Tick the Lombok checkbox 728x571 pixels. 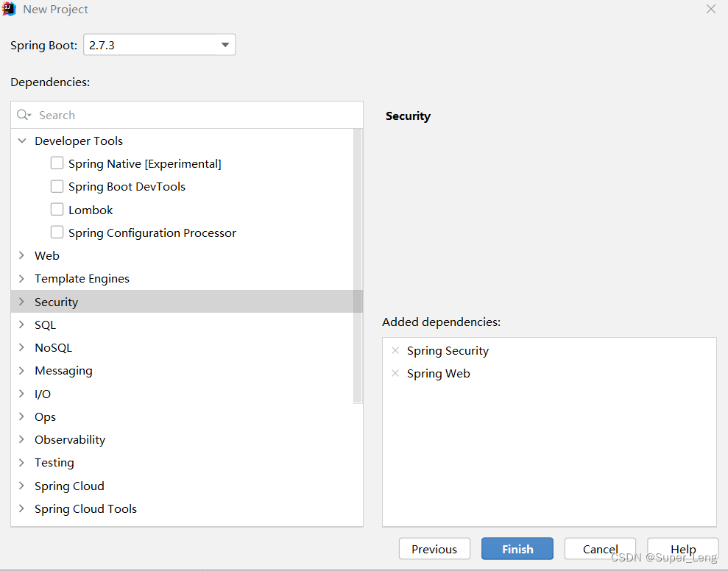point(57,210)
